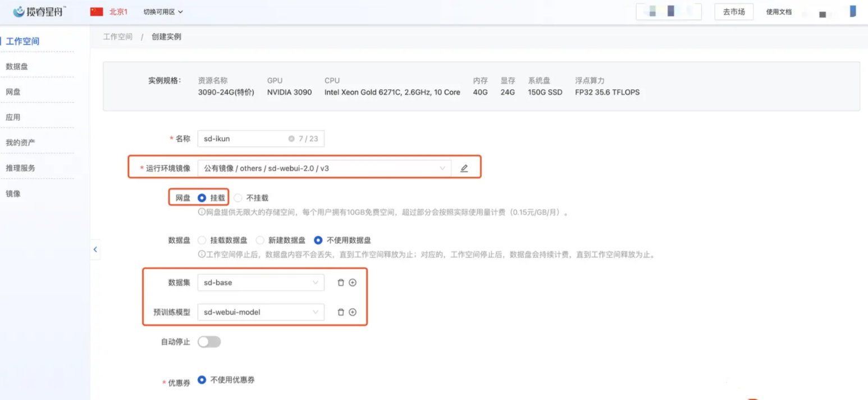Screen dimensions: 868x400
Task: Delete the sd-webui-model with the trash icon
Action: (340, 312)
